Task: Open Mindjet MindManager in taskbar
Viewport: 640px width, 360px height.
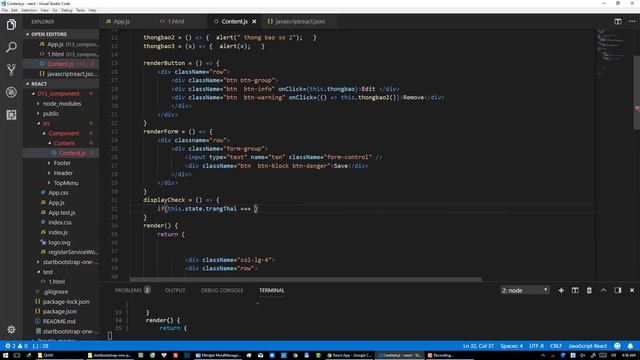Action: point(219,355)
